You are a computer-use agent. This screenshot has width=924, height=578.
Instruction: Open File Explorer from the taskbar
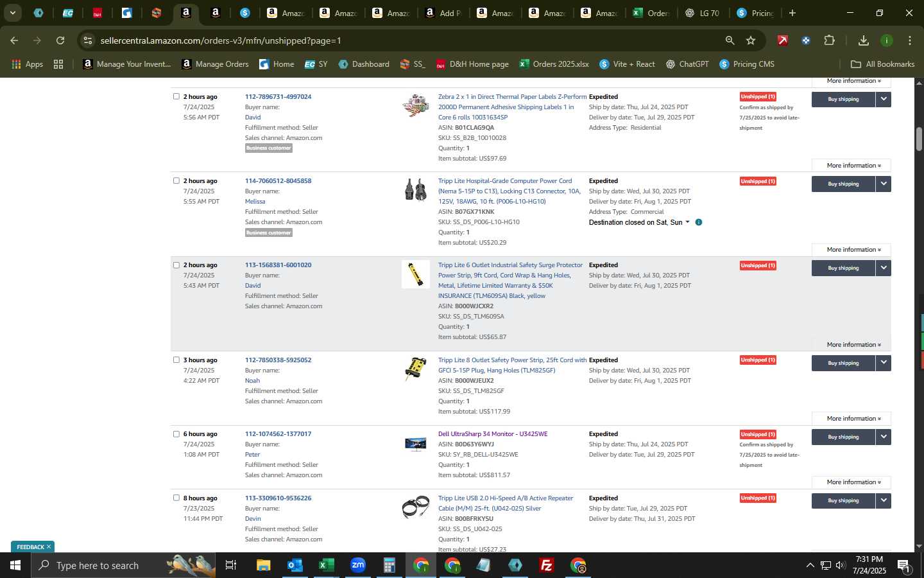[263, 565]
